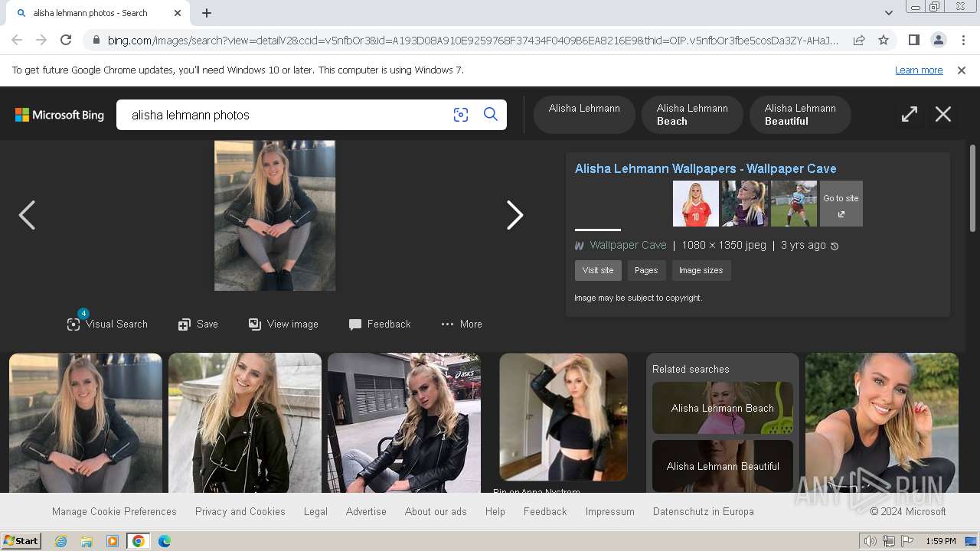
Task: Open Privacy and Cookies link
Action: (x=240, y=511)
